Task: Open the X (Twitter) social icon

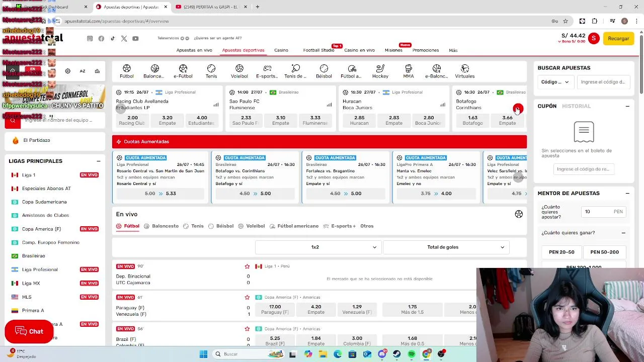Action: click(124, 39)
